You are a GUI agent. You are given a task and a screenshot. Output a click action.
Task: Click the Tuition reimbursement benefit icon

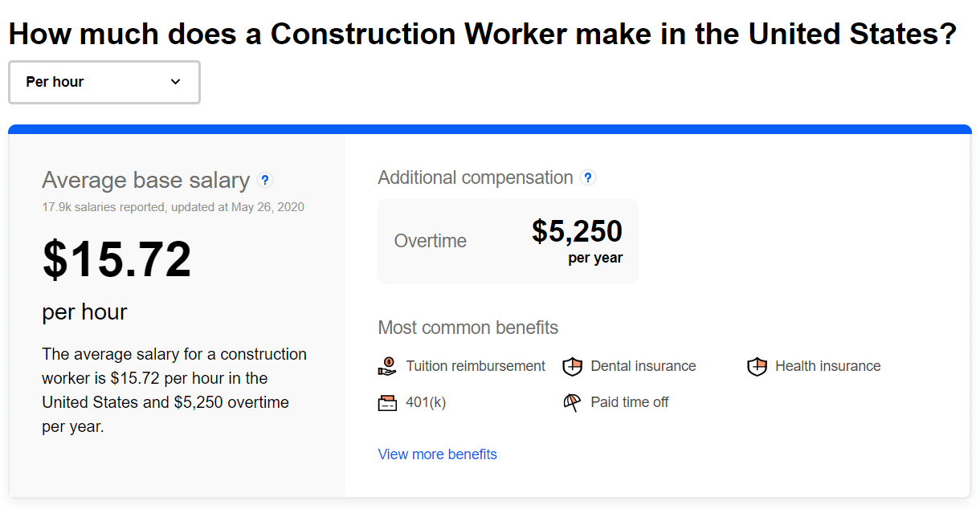click(387, 365)
